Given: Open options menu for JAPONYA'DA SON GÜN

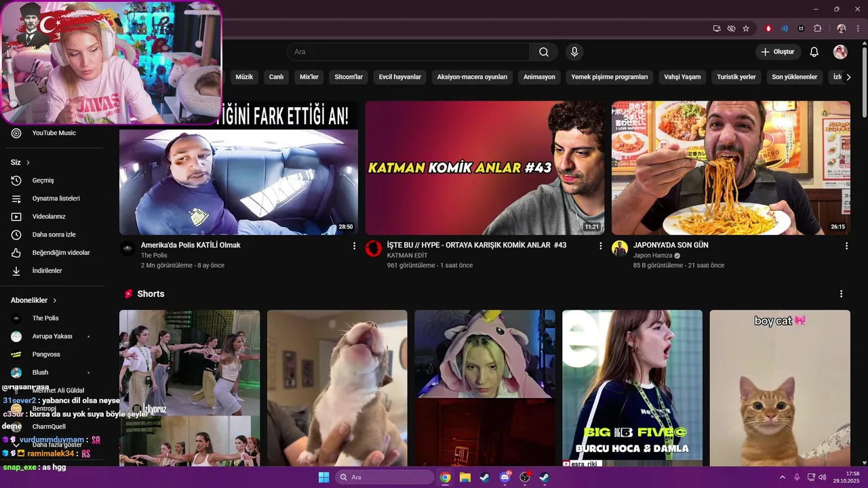Looking at the screenshot, I should [x=846, y=246].
